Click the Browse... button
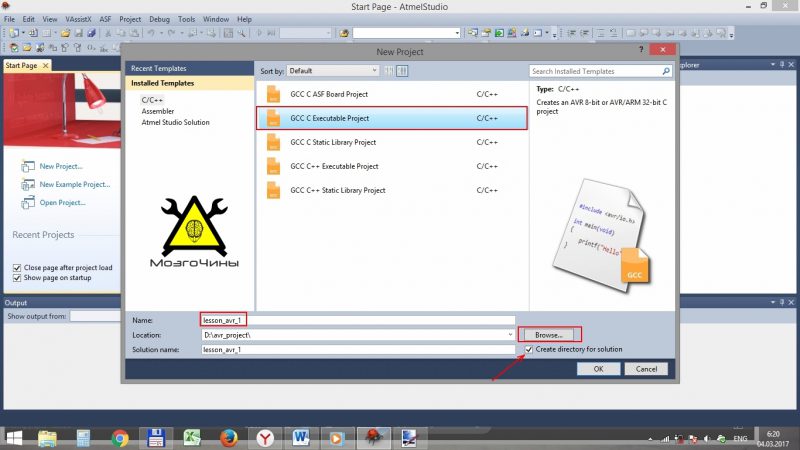 [x=549, y=335]
